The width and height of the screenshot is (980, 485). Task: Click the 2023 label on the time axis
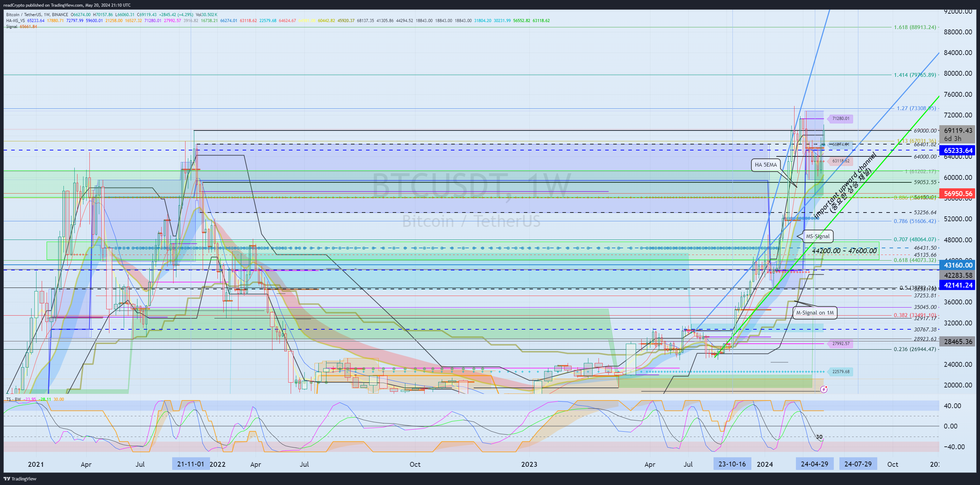point(529,464)
